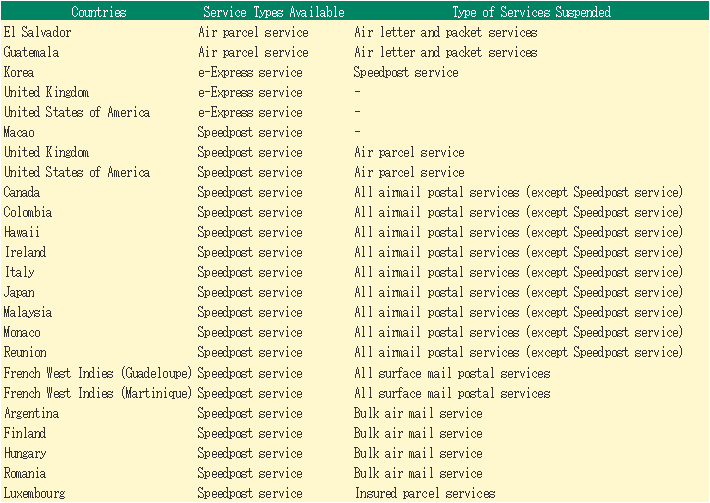Click Speedpost service in Japan row
The image size is (710, 503).
tap(250, 292)
